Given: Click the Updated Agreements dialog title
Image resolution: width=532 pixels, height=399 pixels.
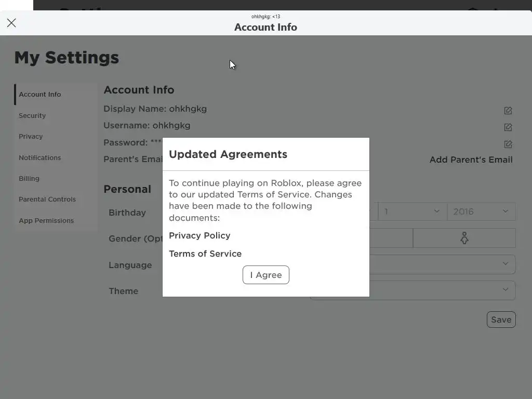Looking at the screenshot, I should click(228, 154).
